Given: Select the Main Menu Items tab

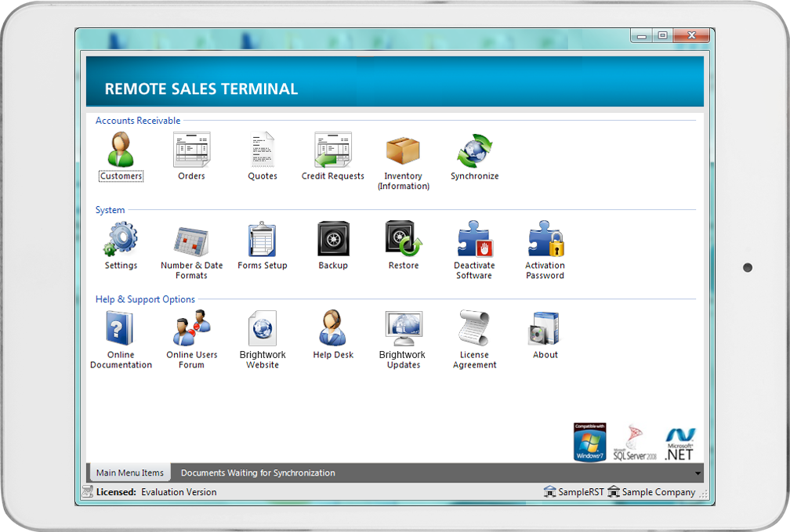Looking at the screenshot, I should (130, 473).
